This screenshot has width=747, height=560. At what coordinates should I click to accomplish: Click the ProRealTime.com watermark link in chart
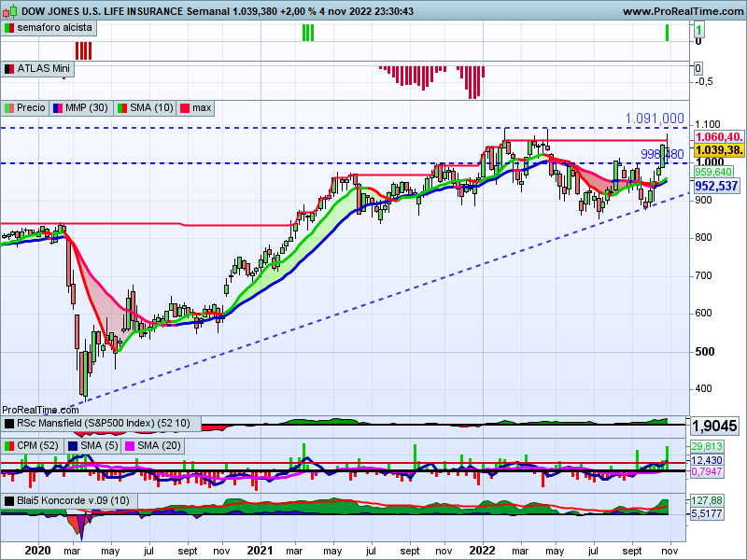(x=40, y=410)
